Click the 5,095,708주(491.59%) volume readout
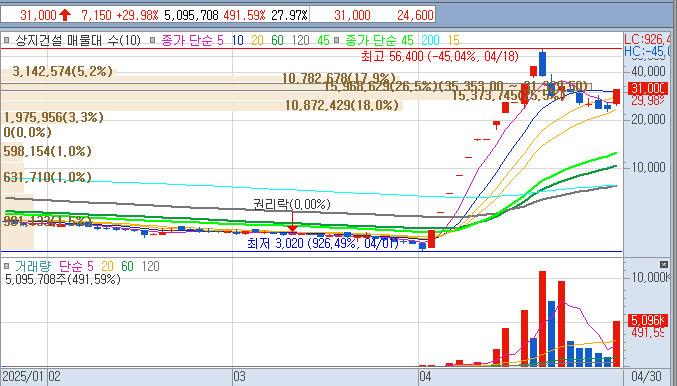The height and width of the screenshot is (386, 677). (63, 280)
